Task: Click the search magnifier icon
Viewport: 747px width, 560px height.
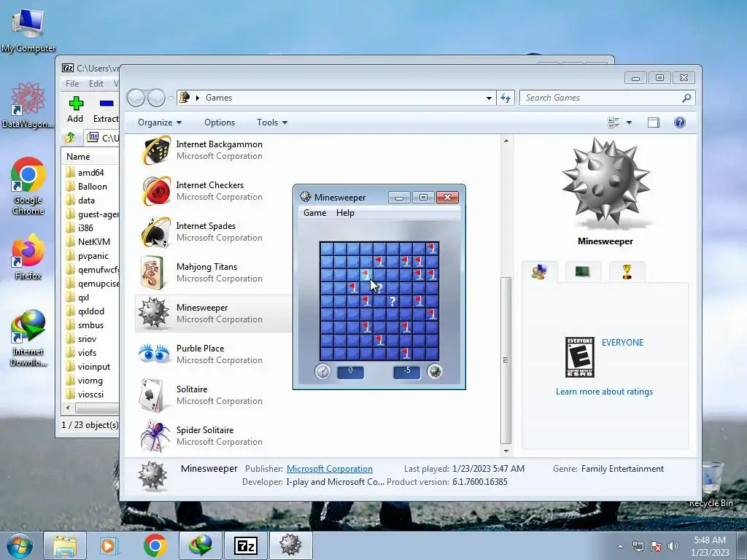Action: coord(686,98)
